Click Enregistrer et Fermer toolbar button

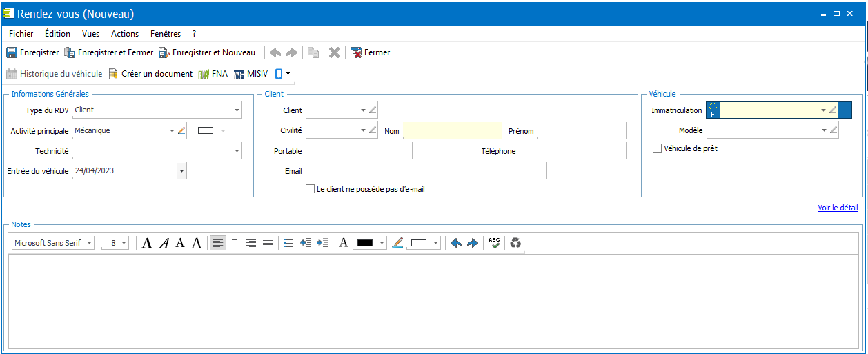click(x=108, y=52)
